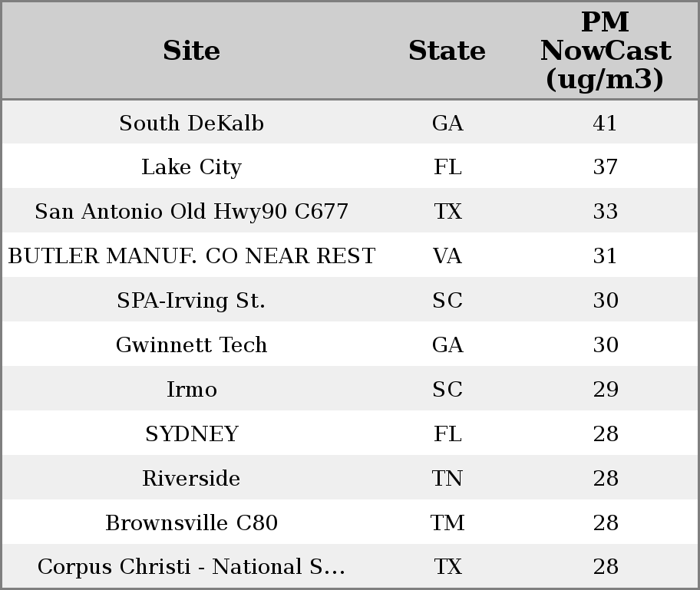Select the TN state cell
The height and width of the screenshot is (590, 700).
pos(447,479)
